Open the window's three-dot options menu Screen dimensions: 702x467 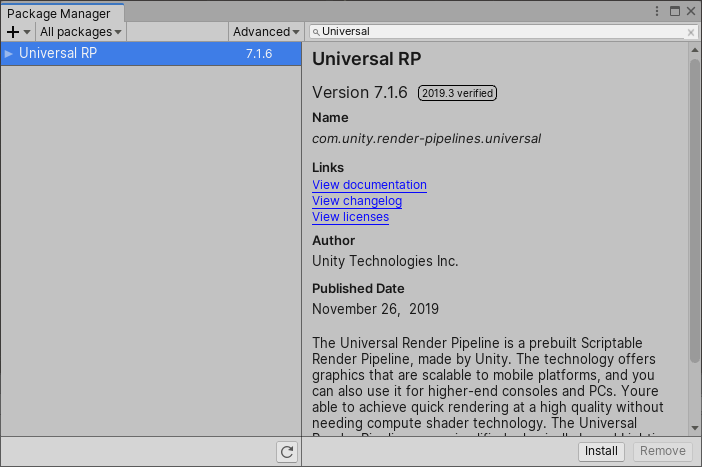(x=657, y=11)
